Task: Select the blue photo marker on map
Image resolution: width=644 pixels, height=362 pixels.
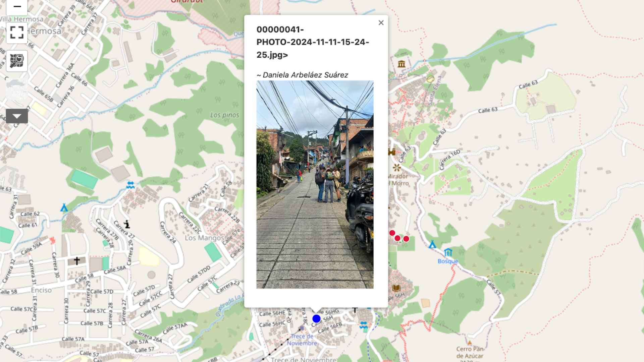Action: pyautogui.click(x=316, y=318)
